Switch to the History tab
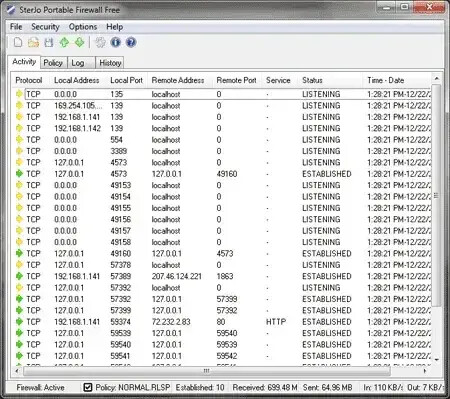 [x=110, y=63]
